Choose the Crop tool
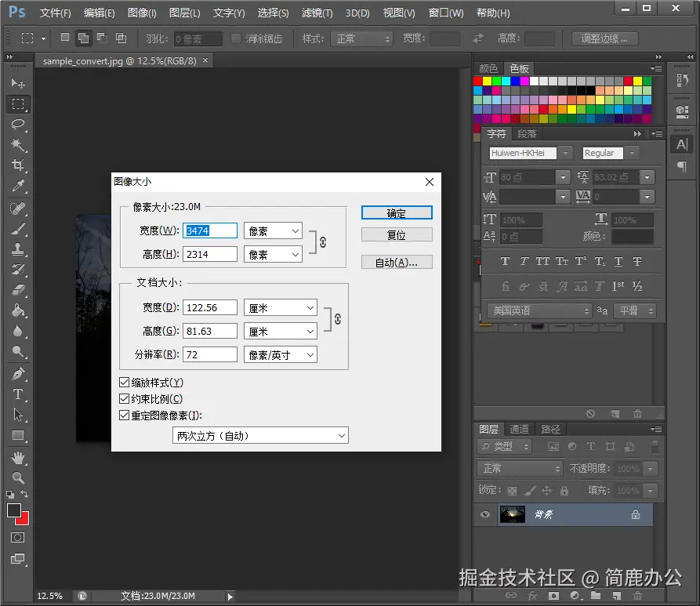 18,165
